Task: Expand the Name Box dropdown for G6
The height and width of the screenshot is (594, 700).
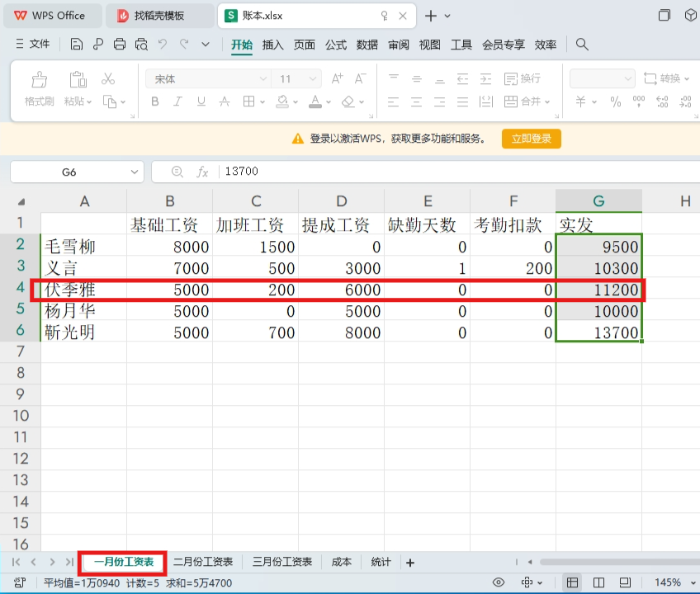Action: tap(135, 172)
